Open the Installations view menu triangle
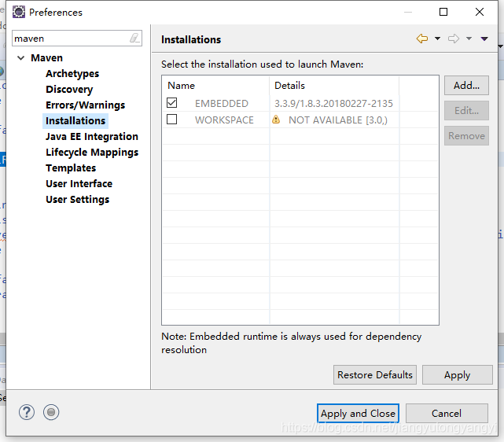This screenshot has width=504, height=442. tap(484, 39)
